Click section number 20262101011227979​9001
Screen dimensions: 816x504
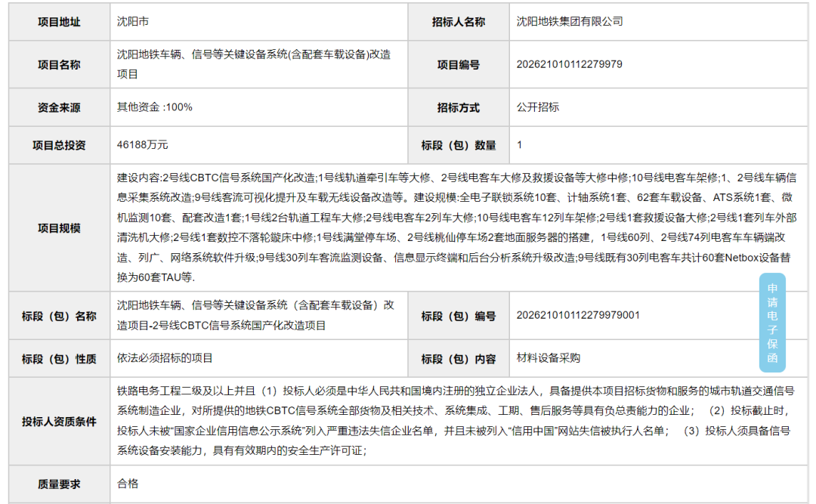tap(578, 315)
